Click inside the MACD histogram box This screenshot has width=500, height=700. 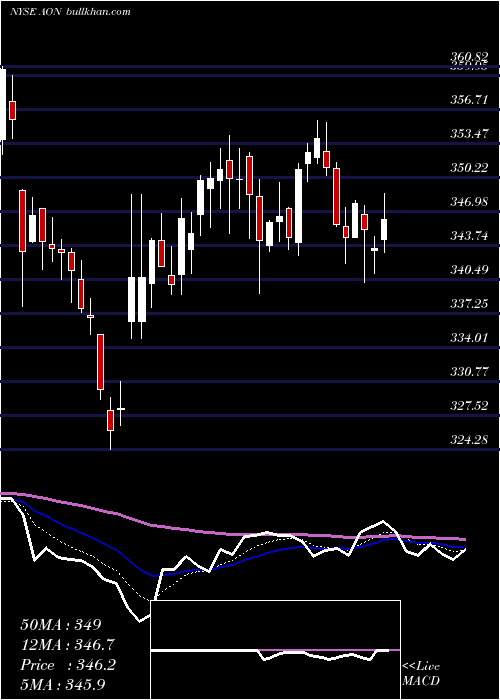click(x=275, y=650)
